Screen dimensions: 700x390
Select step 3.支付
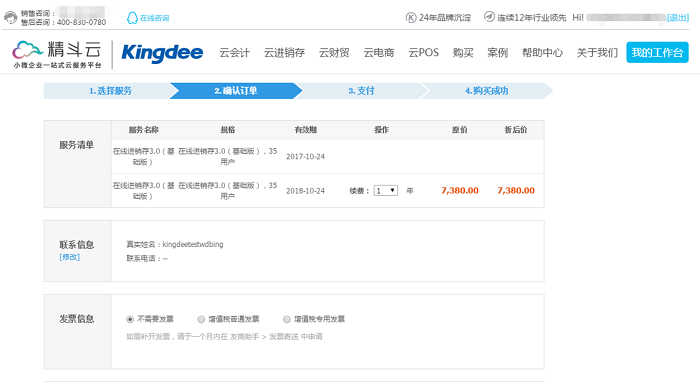point(361,91)
